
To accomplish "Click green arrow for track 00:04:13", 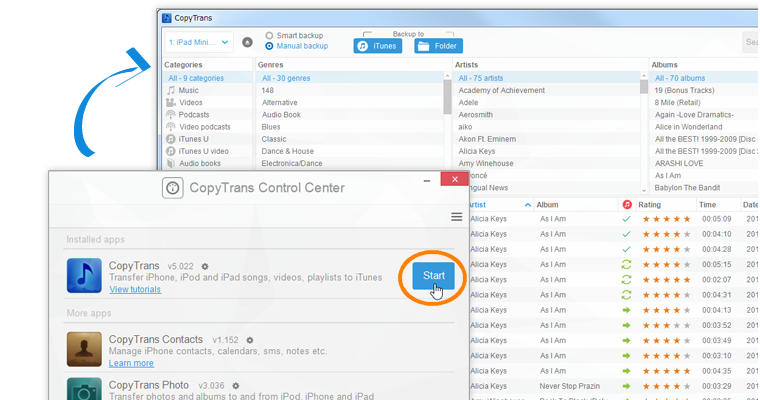I will 626,310.
